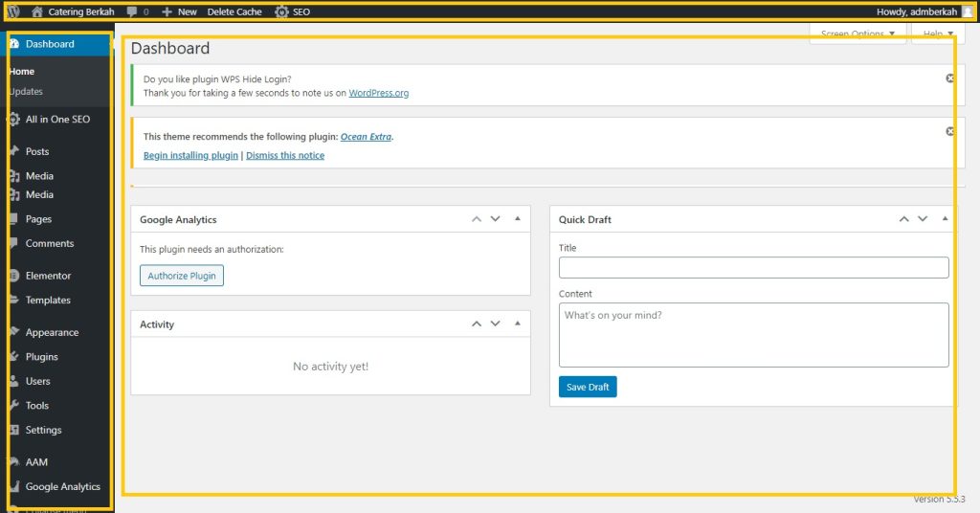The width and height of the screenshot is (980, 513).
Task: Focus the What's on your mind content box
Action: pyautogui.click(x=754, y=335)
